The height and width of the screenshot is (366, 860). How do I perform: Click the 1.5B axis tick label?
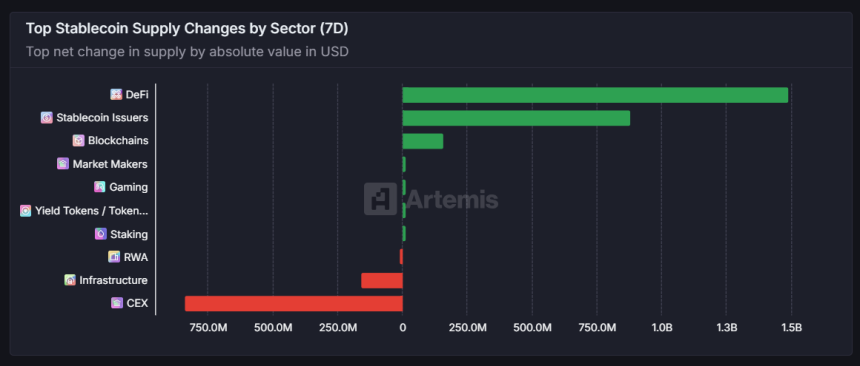pos(791,328)
